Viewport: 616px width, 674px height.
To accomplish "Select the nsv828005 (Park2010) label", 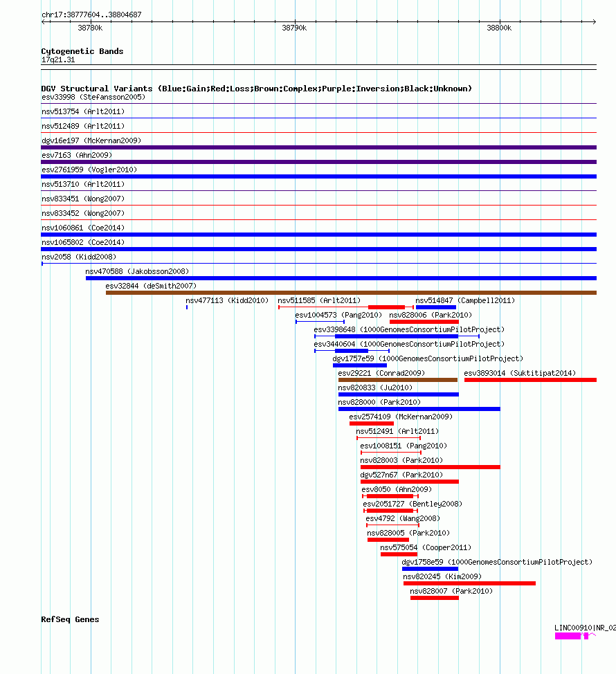I will [408, 534].
